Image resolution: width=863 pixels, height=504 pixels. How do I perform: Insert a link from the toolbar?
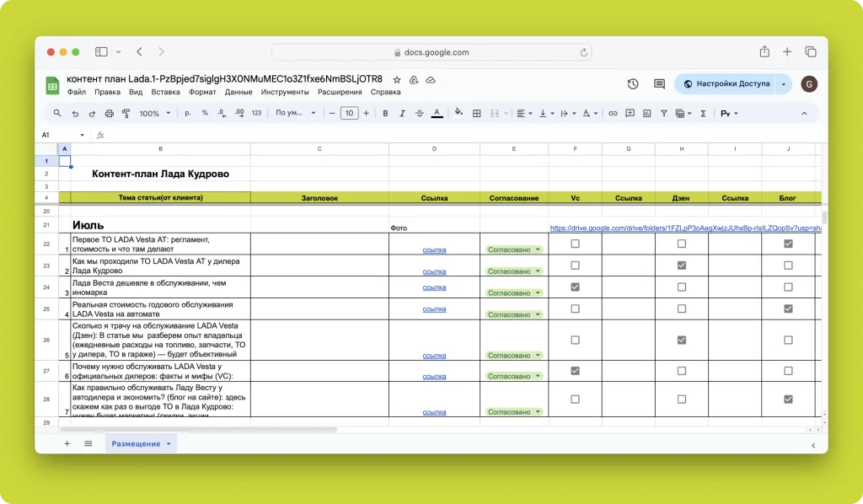(613, 113)
